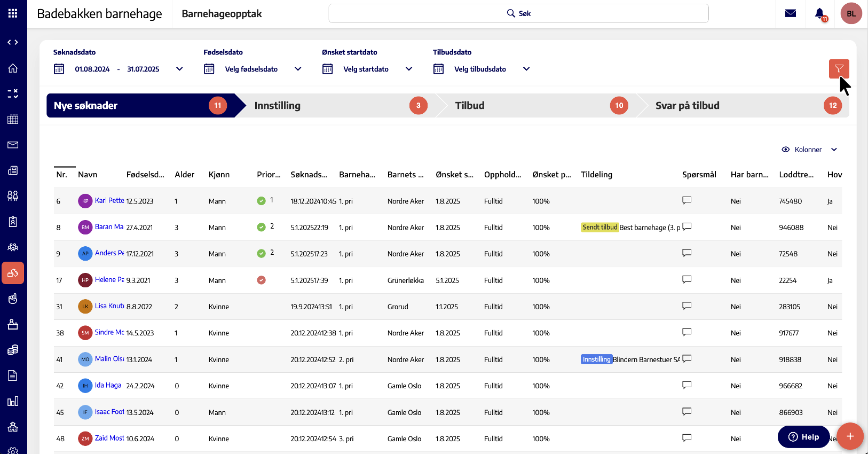Viewport: 868px width, 454px height.
Task: Click into the Søk search field
Action: 518,13
